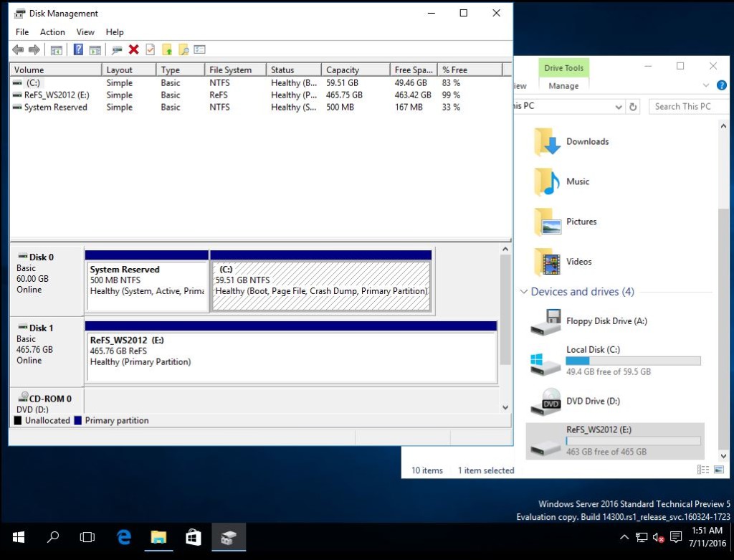The width and height of the screenshot is (734, 560).
Task: Click Show/Hide Console Tree toolbar icon
Action: click(x=57, y=49)
